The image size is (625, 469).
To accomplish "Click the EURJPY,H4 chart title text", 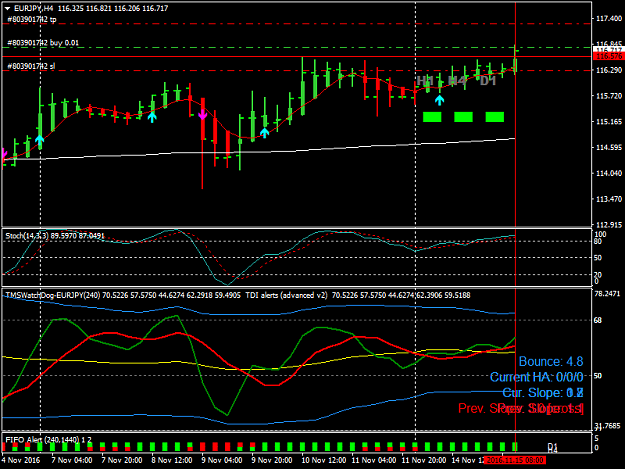I will click(x=35, y=8).
